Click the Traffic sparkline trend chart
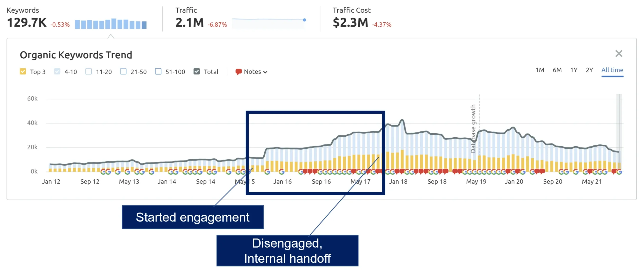644x273 pixels. [268, 23]
